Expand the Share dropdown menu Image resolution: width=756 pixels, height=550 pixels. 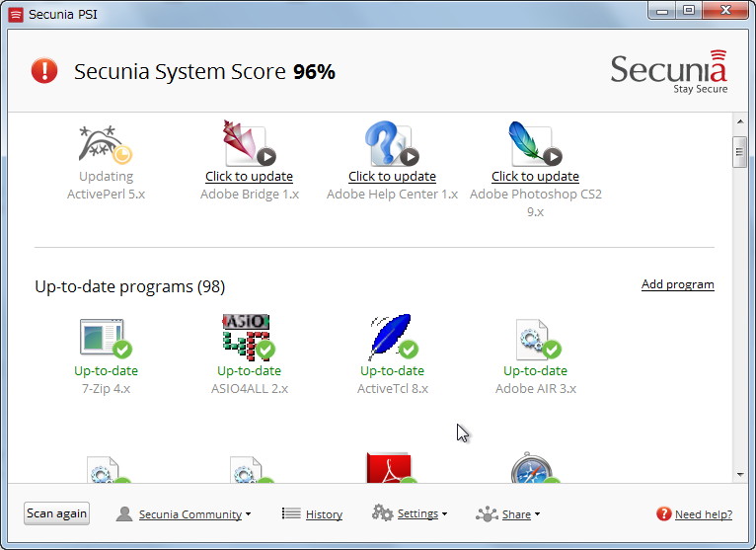pyautogui.click(x=537, y=514)
